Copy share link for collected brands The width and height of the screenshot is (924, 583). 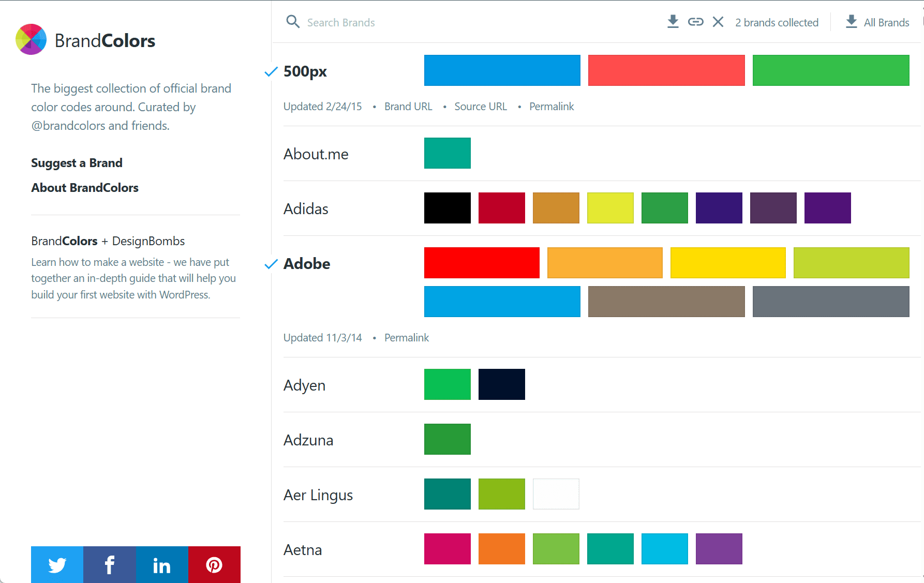tap(695, 22)
